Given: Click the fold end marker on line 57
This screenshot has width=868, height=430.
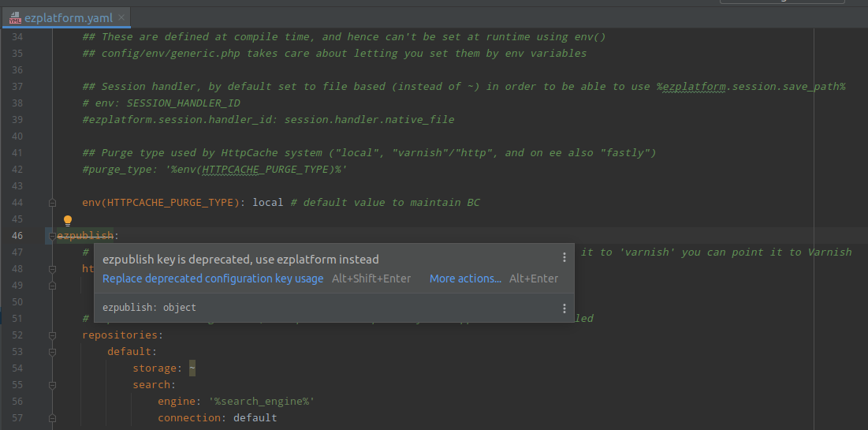Looking at the screenshot, I should 51,418.
